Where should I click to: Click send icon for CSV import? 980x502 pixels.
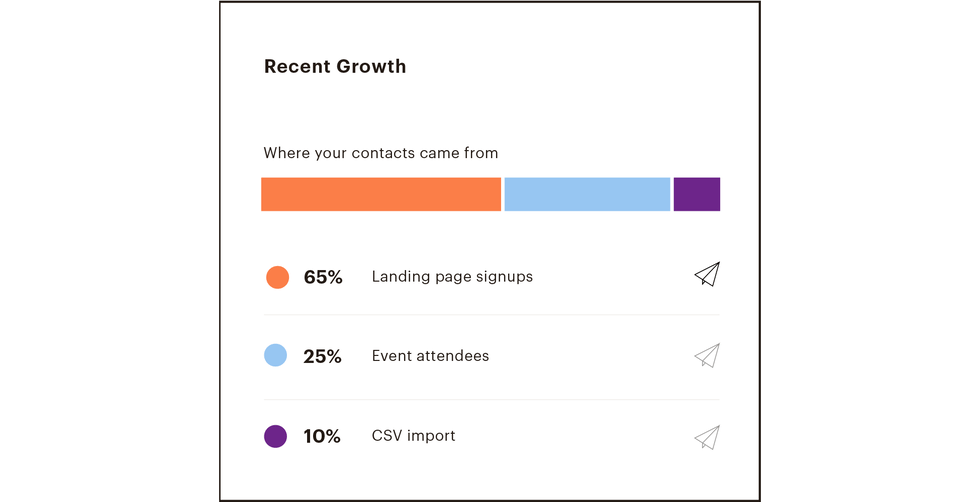706,437
